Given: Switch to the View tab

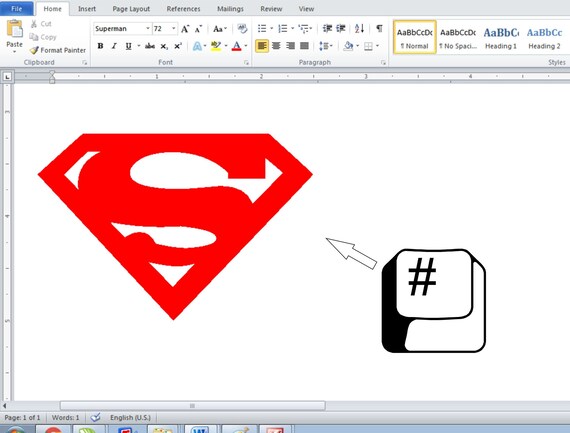Looking at the screenshot, I should pyautogui.click(x=306, y=9).
